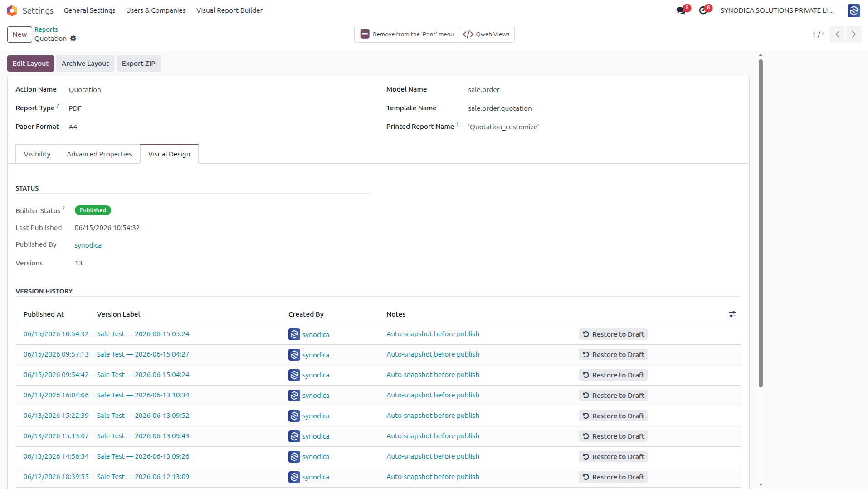Click the Published status badge
The height and width of the screenshot is (489, 868).
click(93, 210)
